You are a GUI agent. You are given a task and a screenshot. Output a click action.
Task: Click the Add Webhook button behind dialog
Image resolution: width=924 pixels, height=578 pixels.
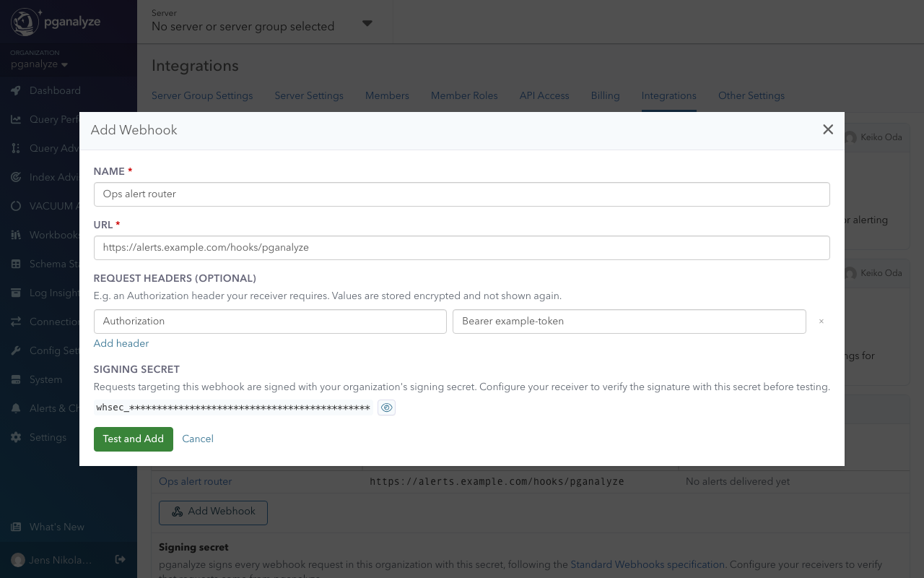point(213,512)
